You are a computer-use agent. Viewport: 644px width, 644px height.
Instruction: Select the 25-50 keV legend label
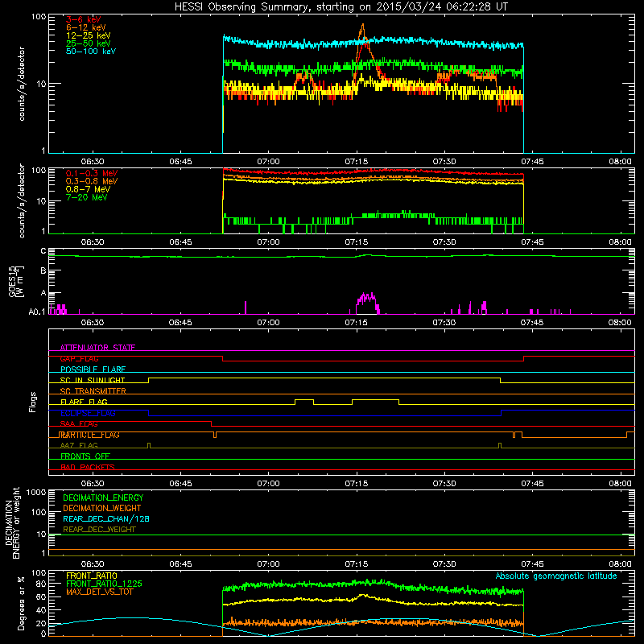89,43
